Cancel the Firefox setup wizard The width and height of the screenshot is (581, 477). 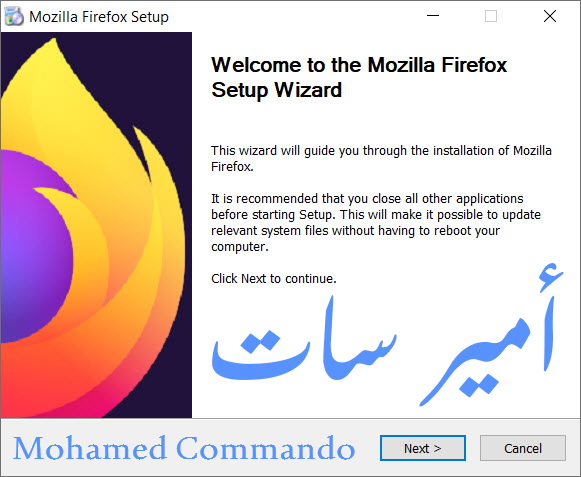tap(523, 448)
